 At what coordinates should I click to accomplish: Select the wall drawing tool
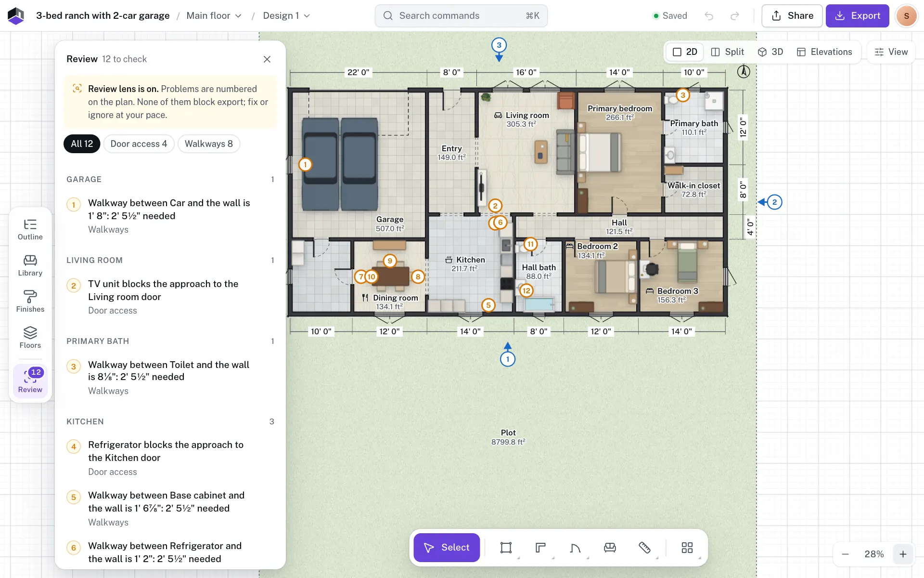pos(540,548)
